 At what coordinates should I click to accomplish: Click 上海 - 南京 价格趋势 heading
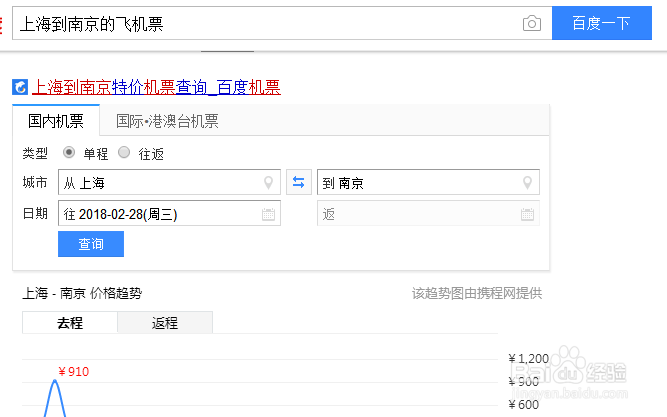coord(82,293)
